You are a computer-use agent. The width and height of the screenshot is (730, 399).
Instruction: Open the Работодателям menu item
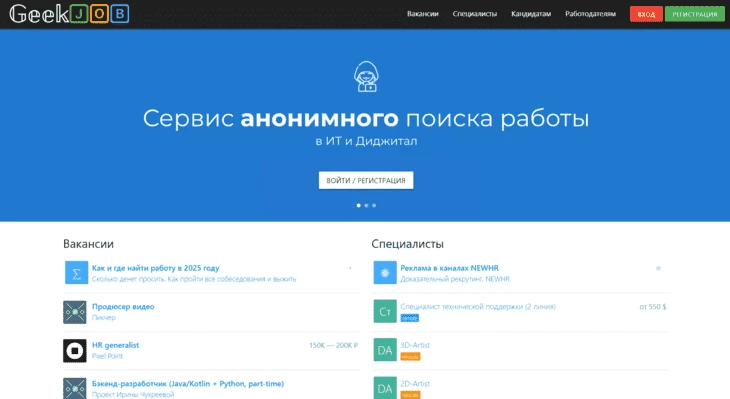pyautogui.click(x=590, y=14)
